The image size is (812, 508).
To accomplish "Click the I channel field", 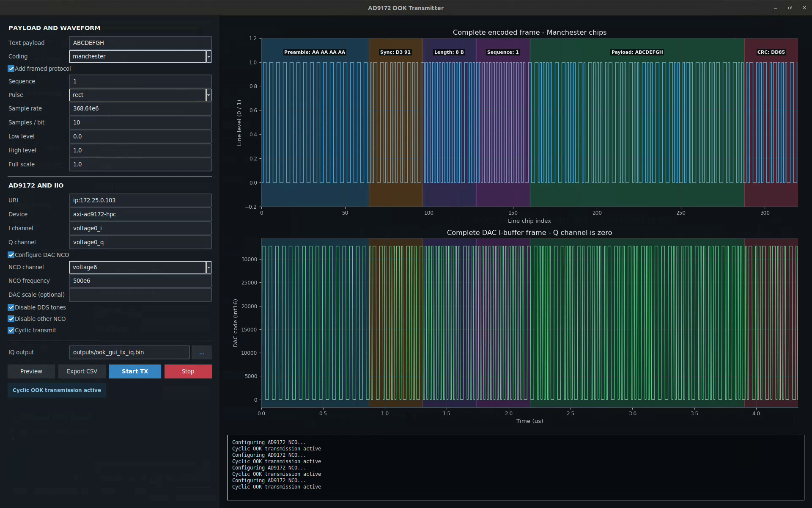I will pyautogui.click(x=140, y=228).
